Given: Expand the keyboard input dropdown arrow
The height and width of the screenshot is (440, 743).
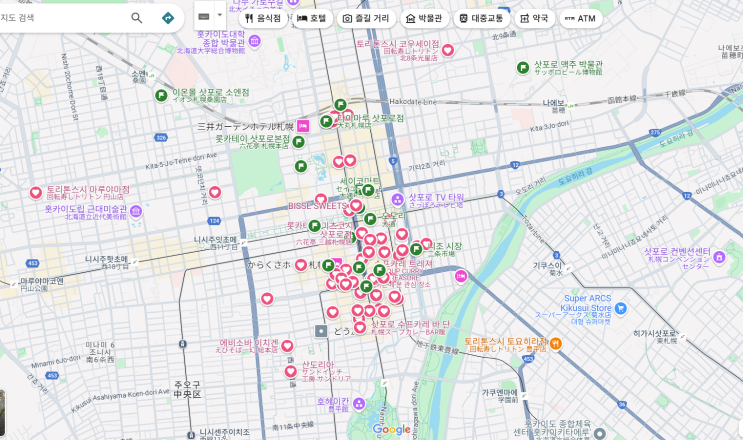Looking at the screenshot, I should [x=219, y=15].
